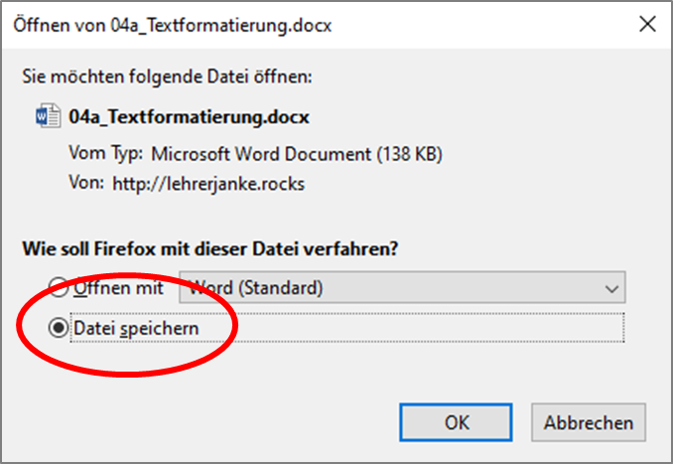
Task: Open the 'Word (Standard)' application dropdown
Action: point(402,288)
